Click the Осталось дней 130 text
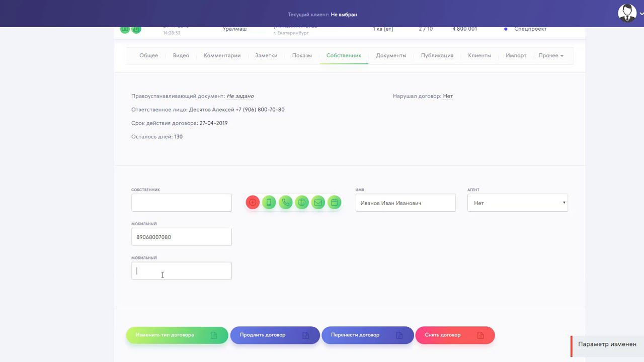 pyautogui.click(x=157, y=137)
